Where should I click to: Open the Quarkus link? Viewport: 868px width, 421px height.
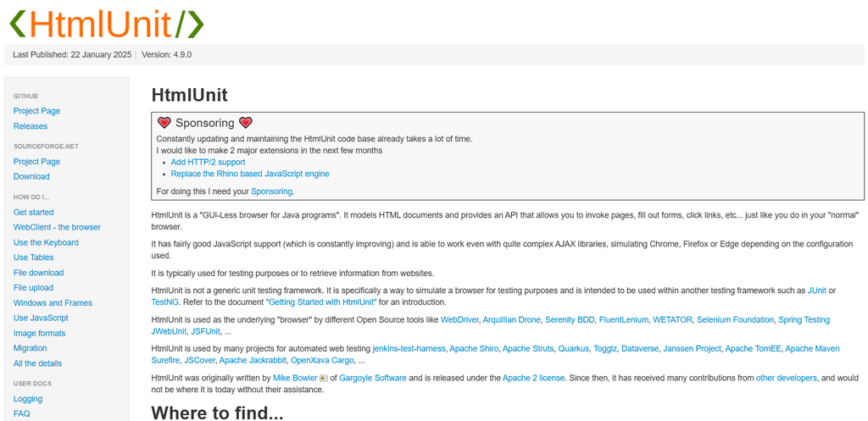(574, 348)
